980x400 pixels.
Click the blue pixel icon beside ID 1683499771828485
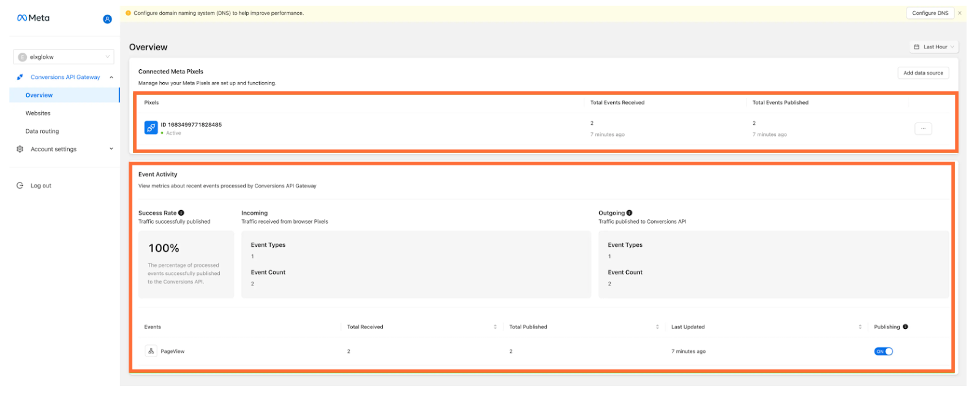tap(151, 127)
